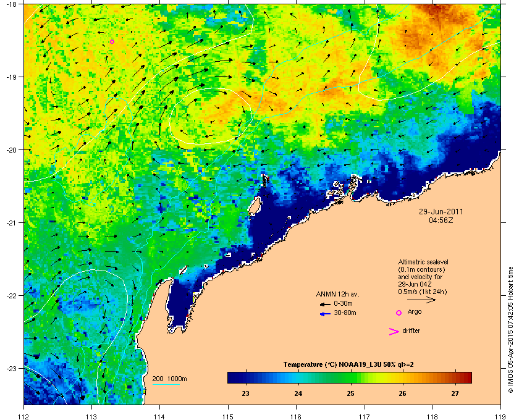Click the '(0.1m contours)' caption line
Viewport: 519px width, 420px height.
421,269
